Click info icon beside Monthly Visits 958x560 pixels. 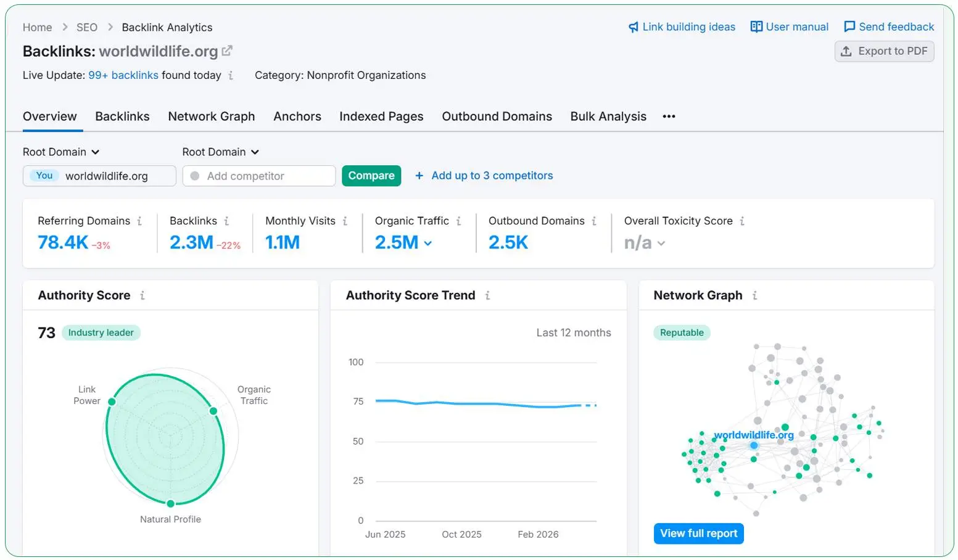pos(345,221)
